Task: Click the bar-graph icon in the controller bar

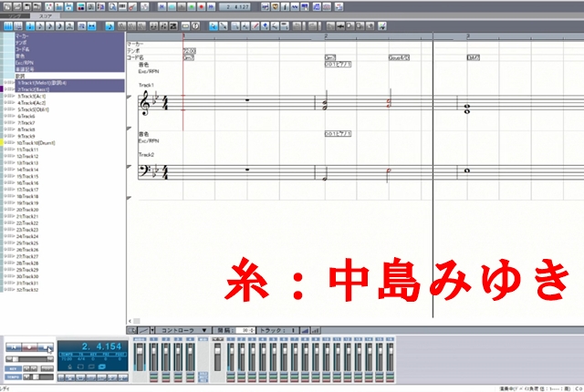Action: pos(315,330)
